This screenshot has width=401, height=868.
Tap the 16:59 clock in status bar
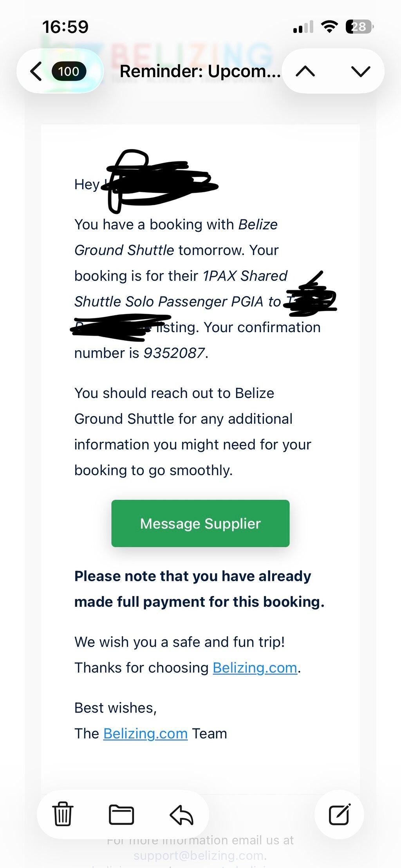click(65, 27)
